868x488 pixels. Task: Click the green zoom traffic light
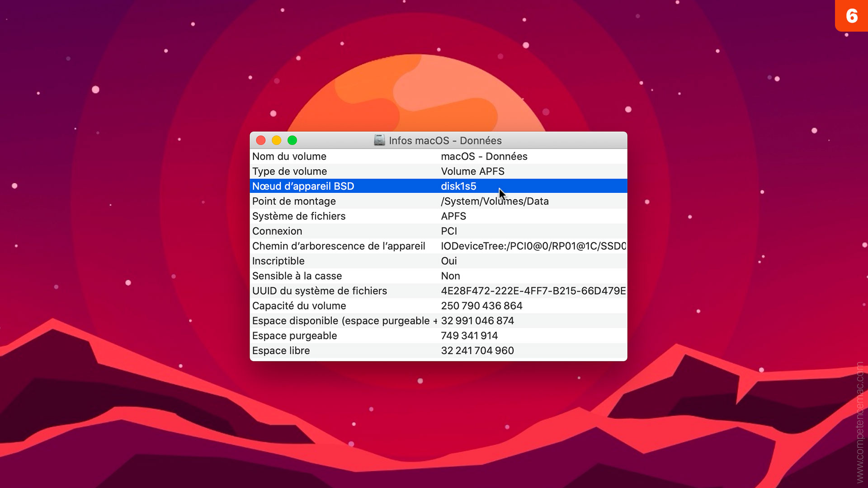tap(292, 140)
